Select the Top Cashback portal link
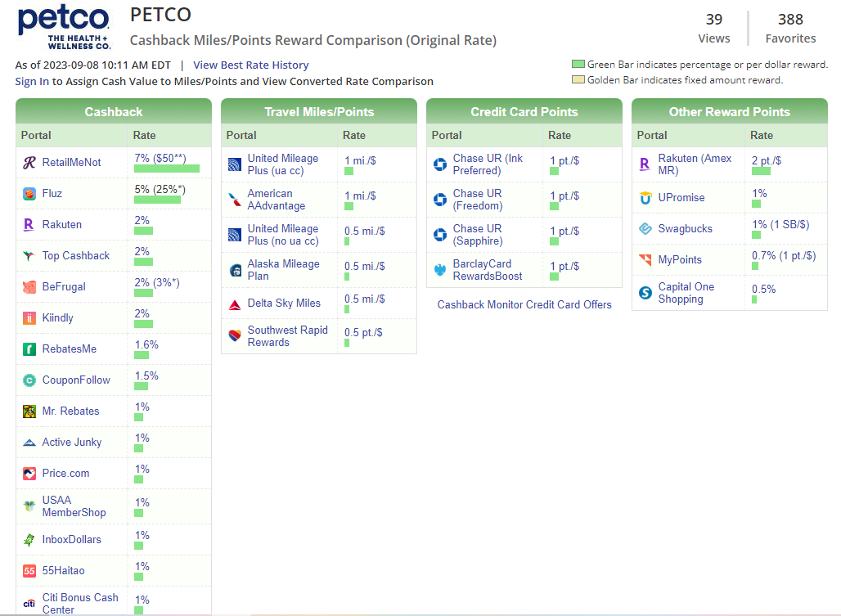This screenshot has height=616, width=841. coord(75,256)
